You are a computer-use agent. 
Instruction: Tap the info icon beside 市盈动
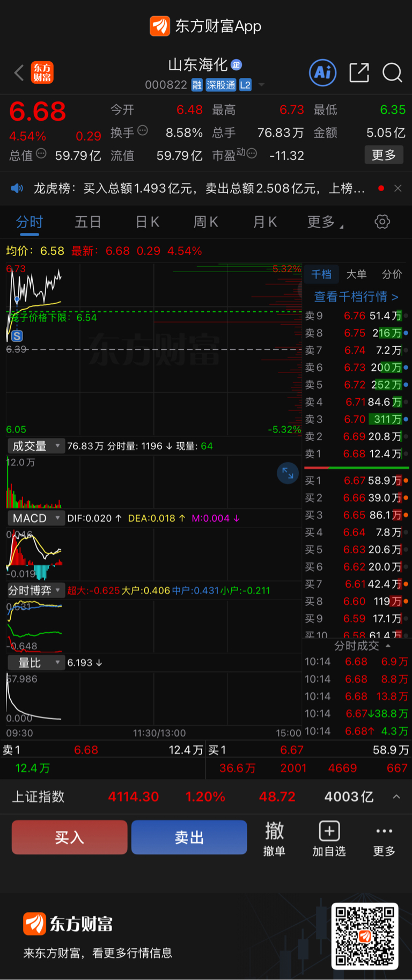pos(252,154)
